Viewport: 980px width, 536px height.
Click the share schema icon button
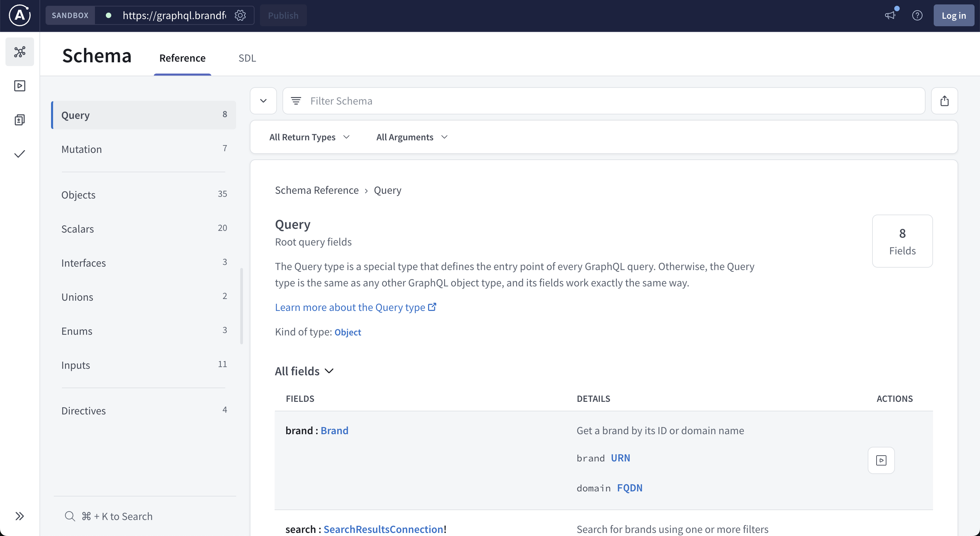coord(944,101)
